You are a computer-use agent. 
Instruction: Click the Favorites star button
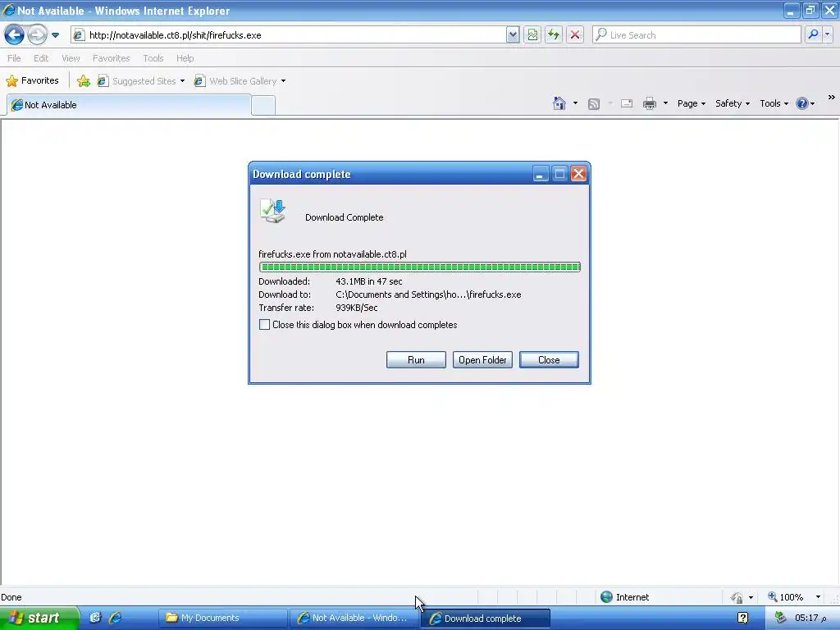32,81
